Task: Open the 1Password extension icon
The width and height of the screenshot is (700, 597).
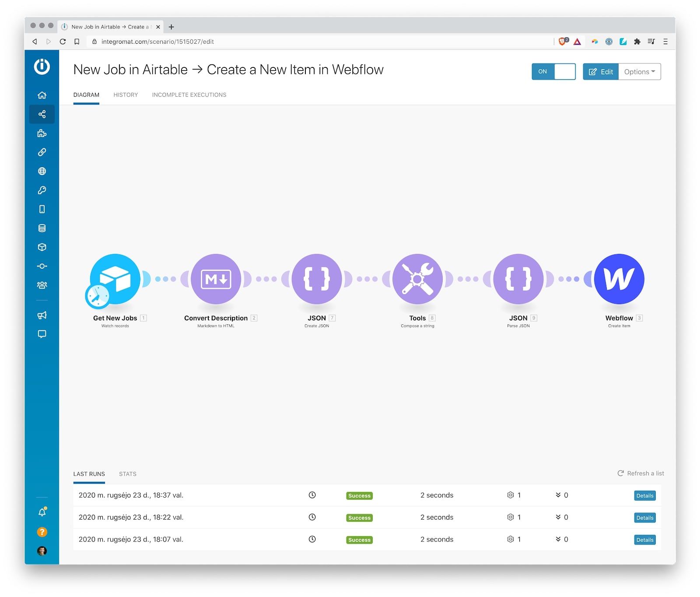Action: (609, 42)
